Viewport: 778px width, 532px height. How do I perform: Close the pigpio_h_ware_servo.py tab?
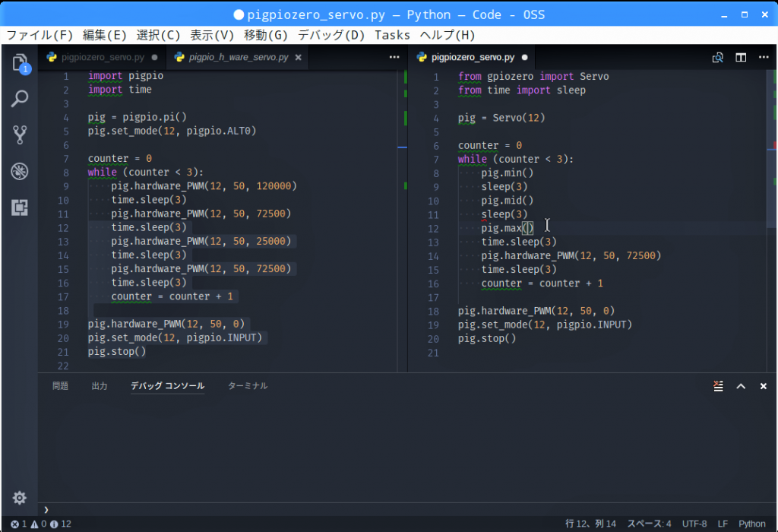tap(298, 57)
